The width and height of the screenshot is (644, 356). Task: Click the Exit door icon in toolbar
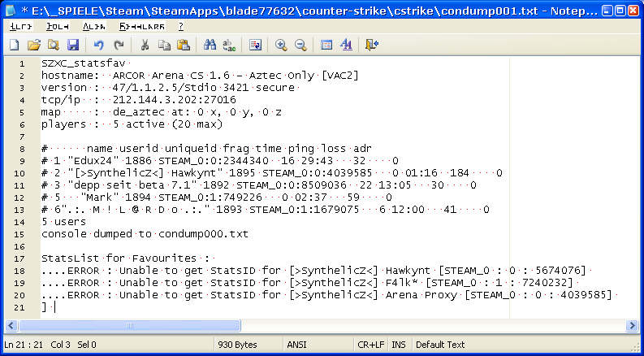tap(372, 45)
